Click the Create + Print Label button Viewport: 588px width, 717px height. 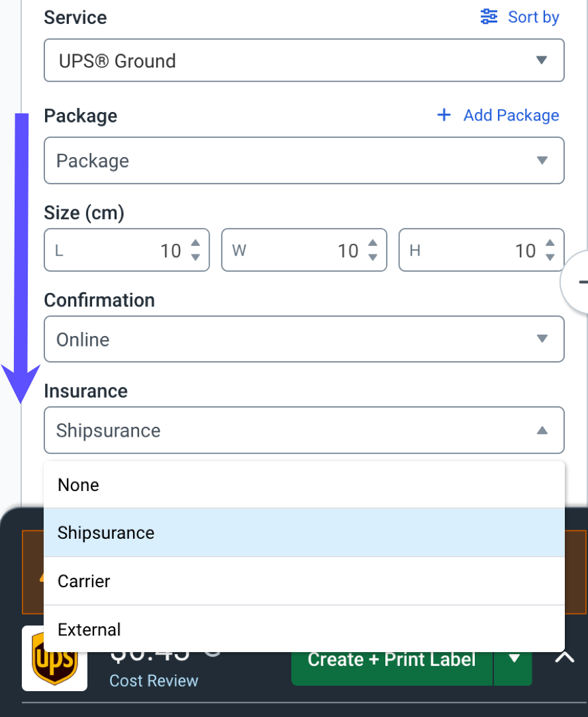(391, 659)
